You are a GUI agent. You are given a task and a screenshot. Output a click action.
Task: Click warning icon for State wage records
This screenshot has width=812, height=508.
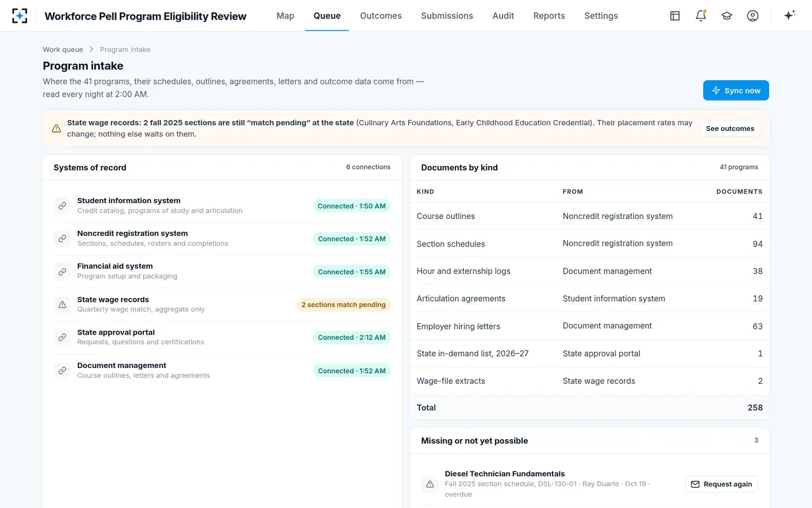63,304
